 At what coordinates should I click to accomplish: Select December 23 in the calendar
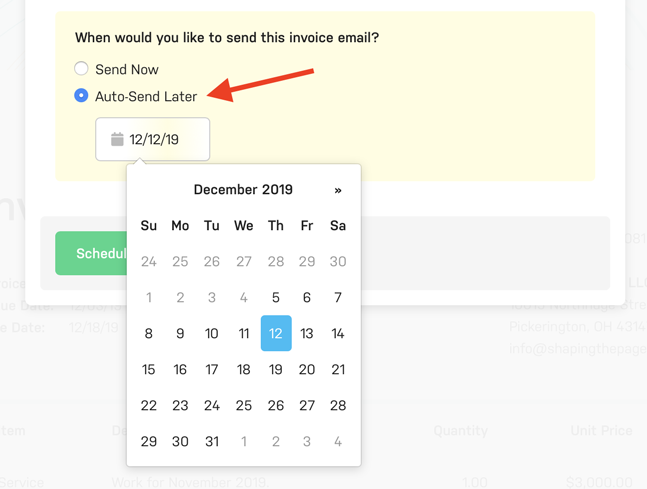[x=180, y=406]
